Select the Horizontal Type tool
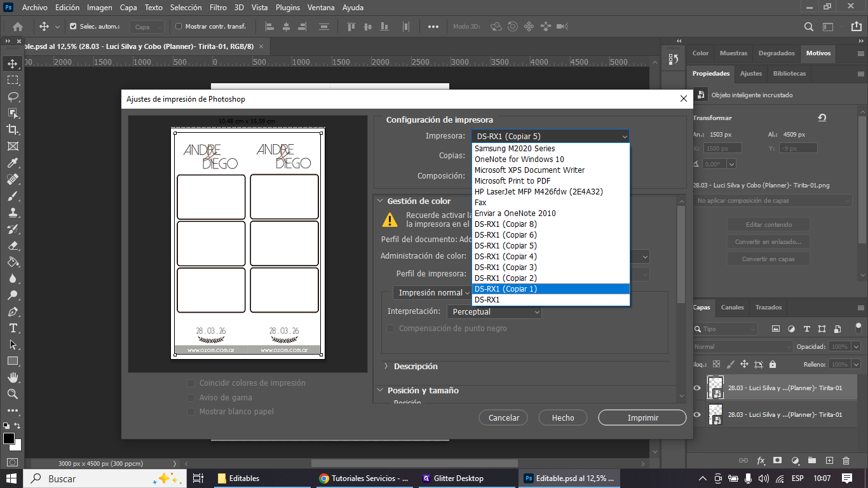The height and width of the screenshot is (488, 868). [12, 328]
